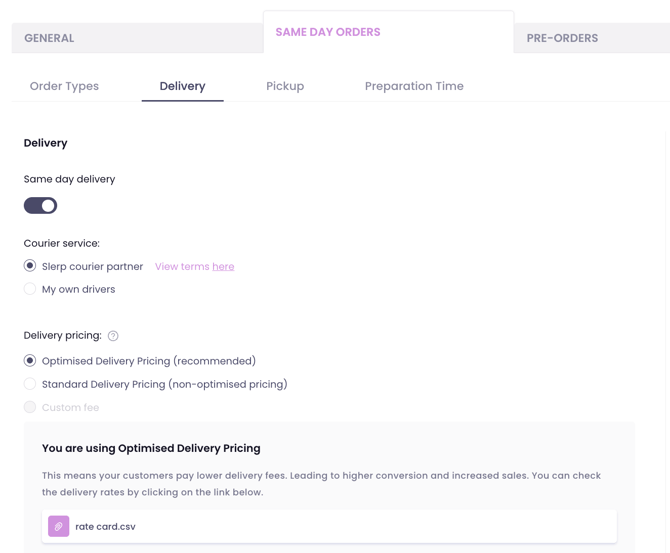
Task: Switch to the Pickup sub-tab
Action: point(285,86)
